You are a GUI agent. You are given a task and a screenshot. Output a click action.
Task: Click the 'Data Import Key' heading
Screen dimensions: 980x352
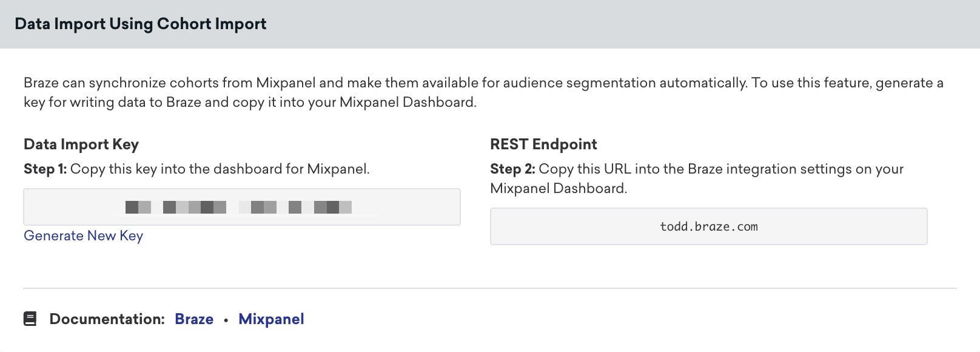click(81, 144)
